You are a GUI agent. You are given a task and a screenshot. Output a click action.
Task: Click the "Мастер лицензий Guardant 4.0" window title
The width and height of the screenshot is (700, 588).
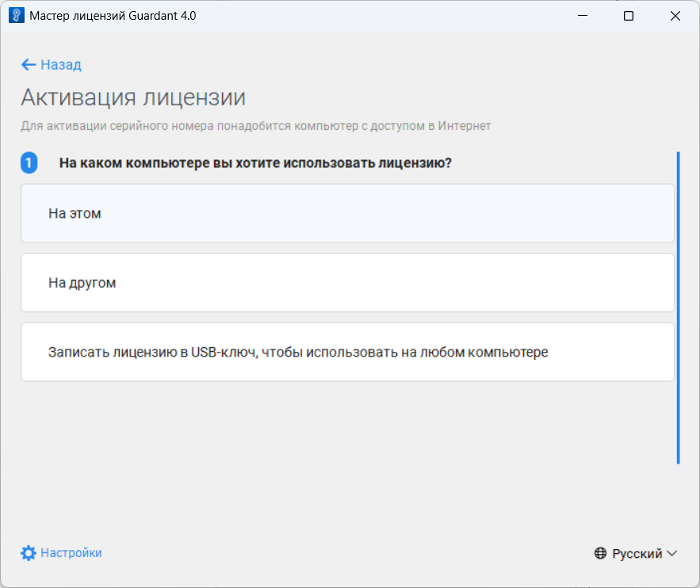pos(113,16)
